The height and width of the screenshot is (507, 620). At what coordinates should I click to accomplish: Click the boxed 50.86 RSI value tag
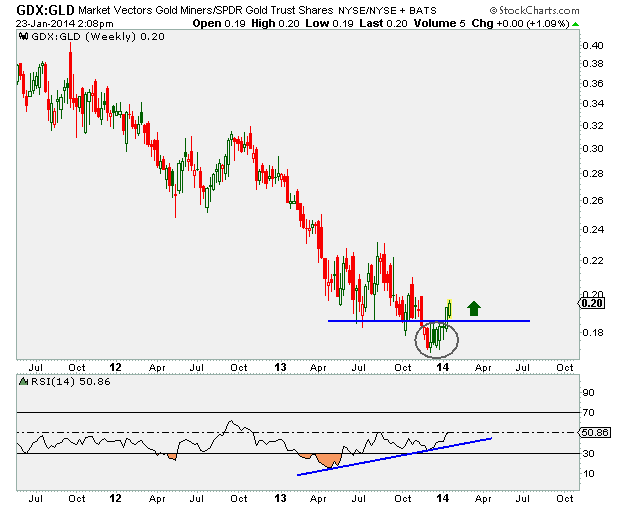[x=594, y=432]
